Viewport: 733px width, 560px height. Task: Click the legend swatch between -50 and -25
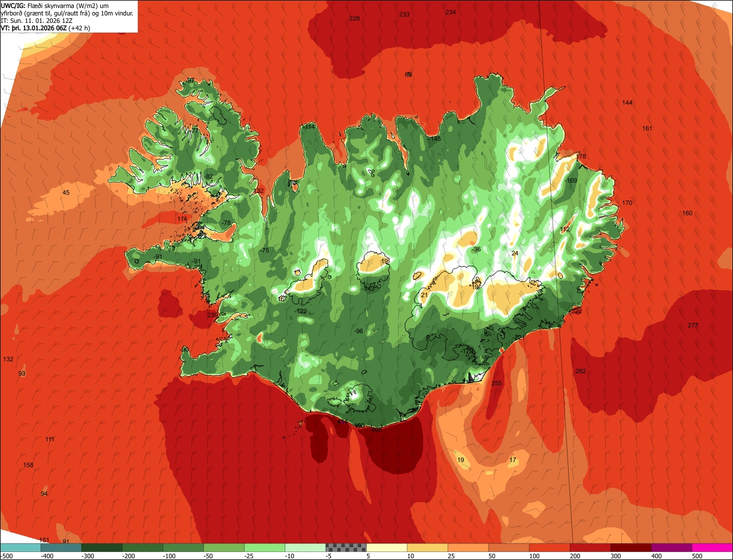[x=224, y=548]
